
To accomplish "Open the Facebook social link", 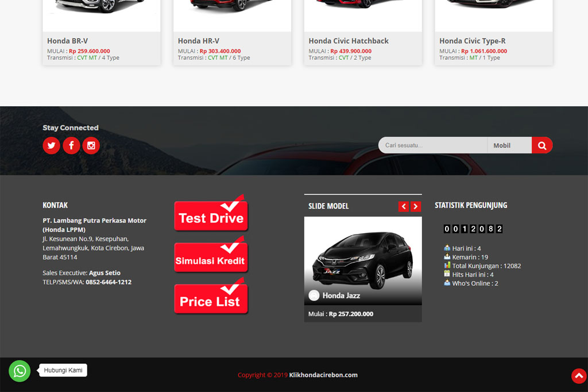I will pos(71,145).
